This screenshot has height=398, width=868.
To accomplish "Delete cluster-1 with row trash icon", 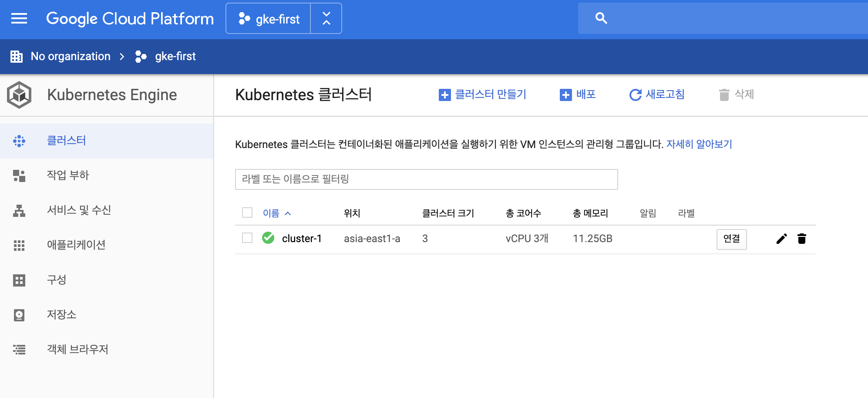I will tap(802, 239).
